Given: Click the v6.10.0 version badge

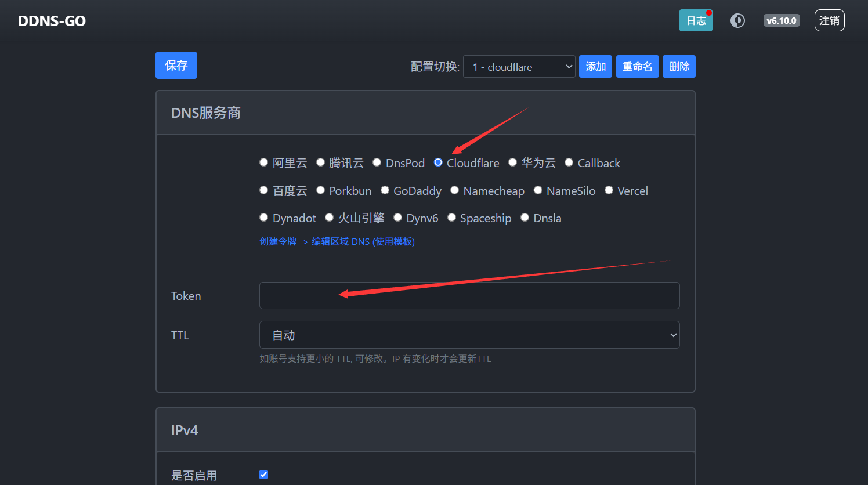Looking at the screenshot, I should (782, 21).
